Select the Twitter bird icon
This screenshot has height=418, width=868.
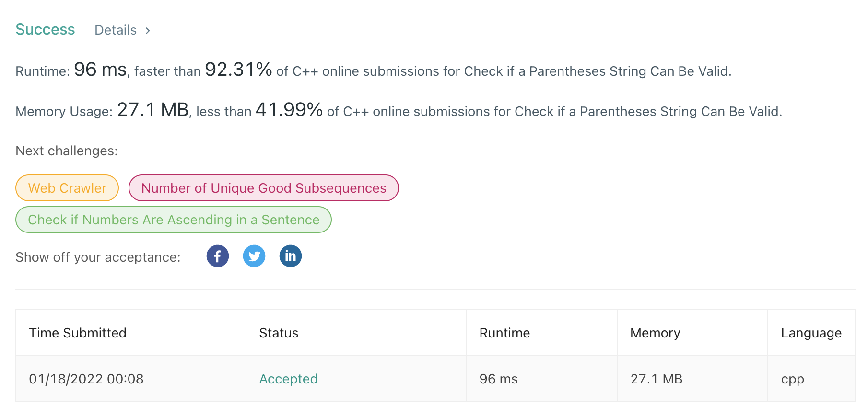coord(254,256)
